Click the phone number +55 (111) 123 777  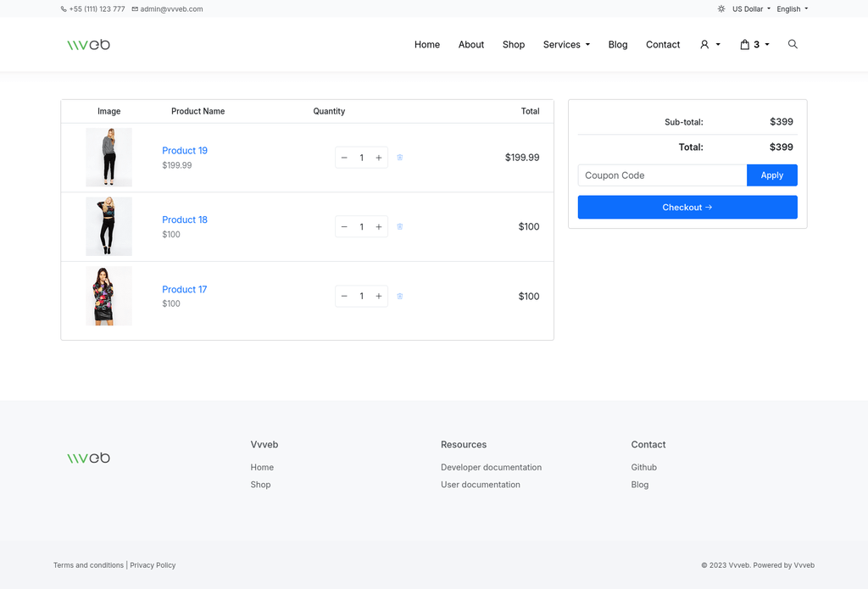[93, 8]
